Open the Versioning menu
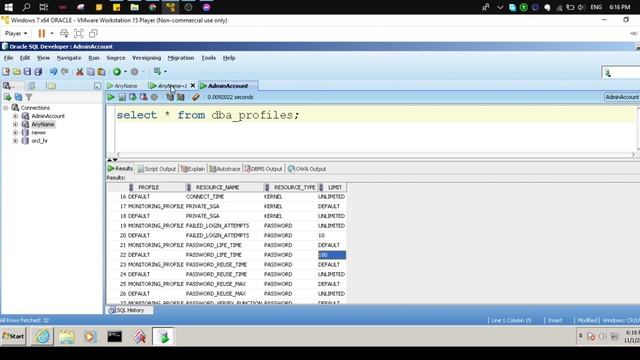 (147, 58)
